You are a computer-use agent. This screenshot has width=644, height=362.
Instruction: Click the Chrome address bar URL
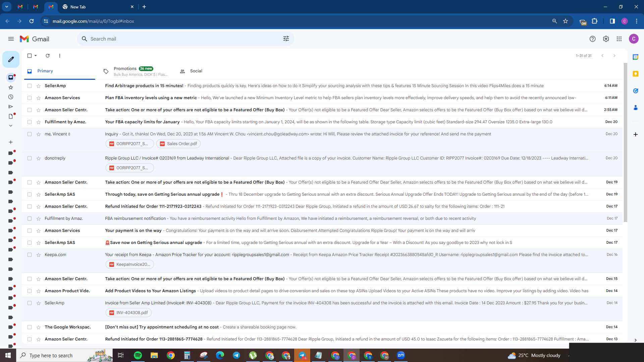click(x=93, y=21)
